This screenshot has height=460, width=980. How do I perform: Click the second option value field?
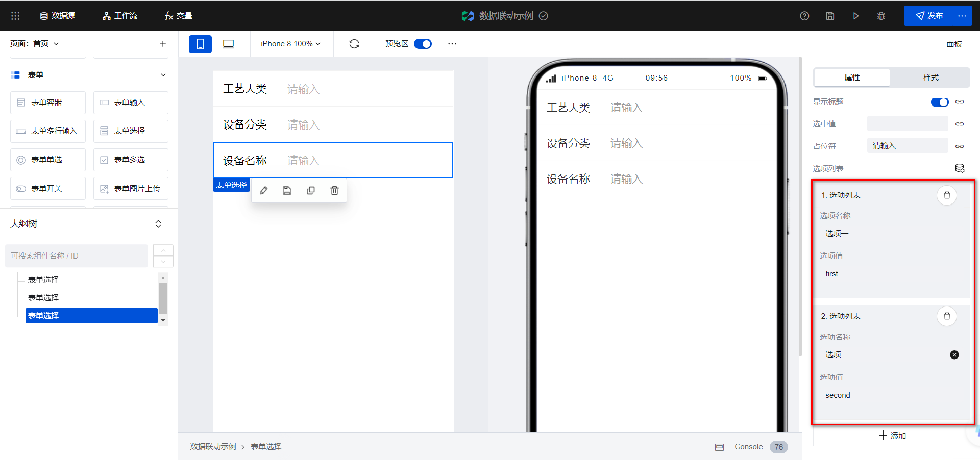point(891,395)
